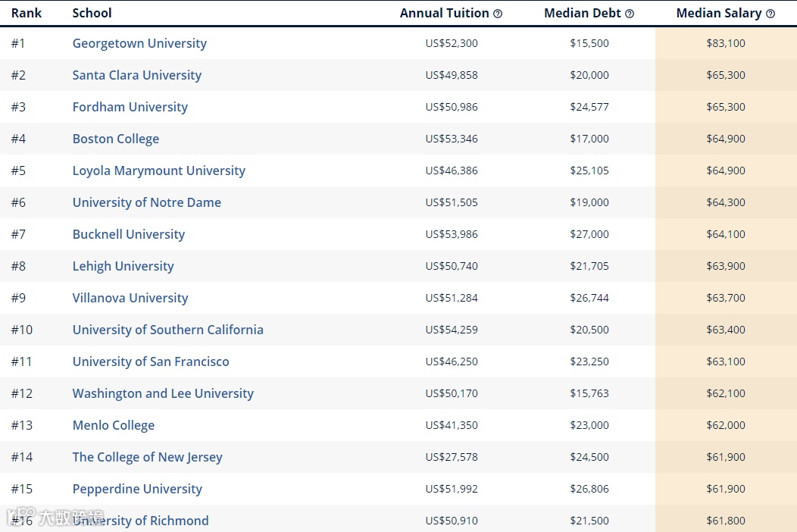The height and width of the screenshot is (532, 797).
Task: Select the US$50,910 tuition value
Action: pyautogui.click(x=452, y=521)
